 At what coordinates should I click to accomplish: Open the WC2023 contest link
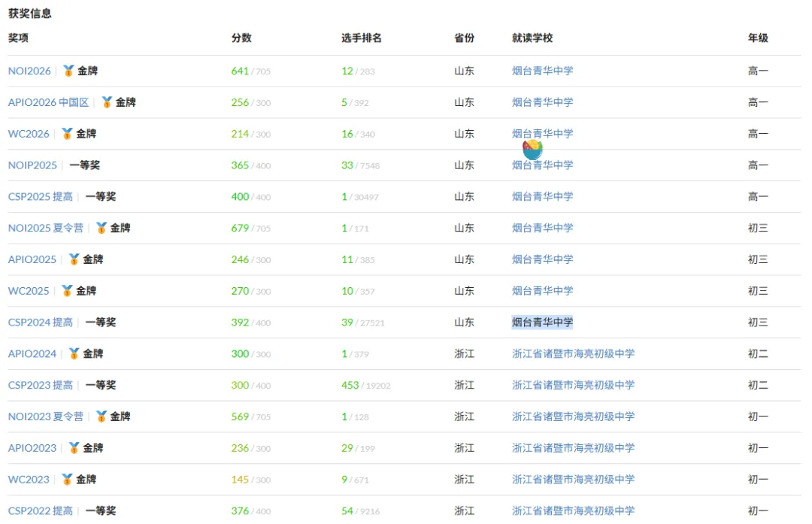pos(29,480)
